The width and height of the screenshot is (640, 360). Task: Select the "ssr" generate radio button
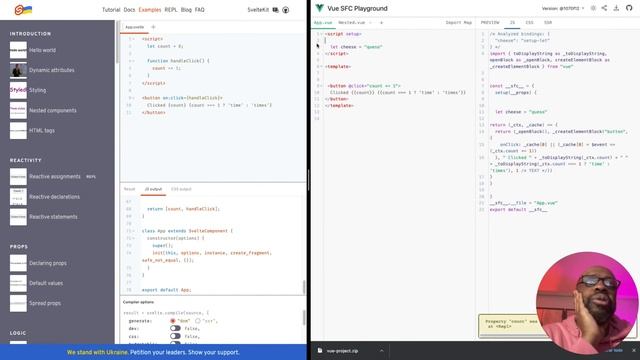(x=198, y=321)
